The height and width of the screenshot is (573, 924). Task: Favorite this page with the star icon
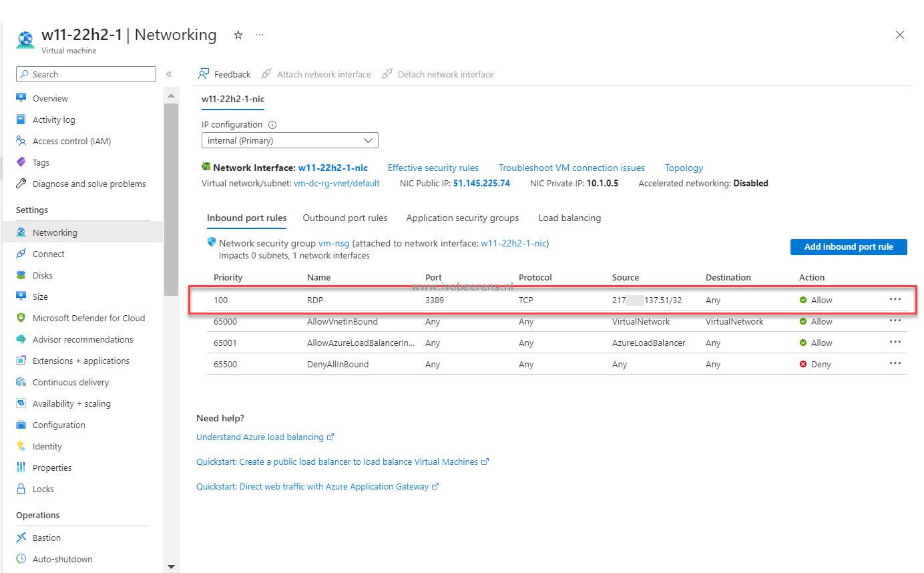pyautogui.click(x=238, y=35)
